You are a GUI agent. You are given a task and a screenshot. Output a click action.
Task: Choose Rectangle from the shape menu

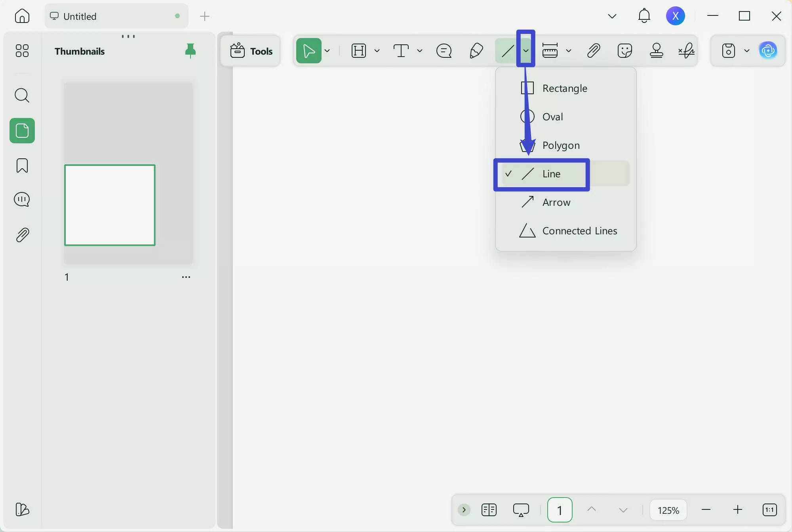click(x=564, y=88)
